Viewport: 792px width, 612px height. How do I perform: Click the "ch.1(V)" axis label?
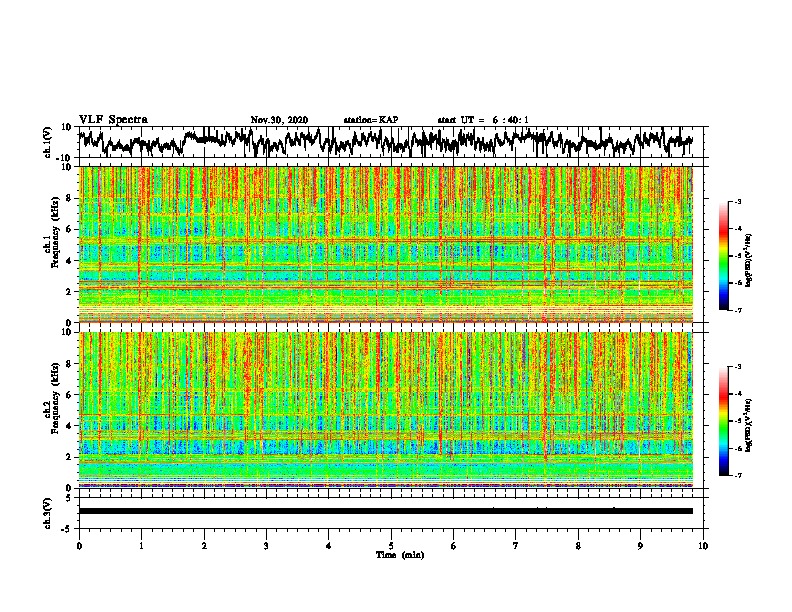(x=48, y=142)
